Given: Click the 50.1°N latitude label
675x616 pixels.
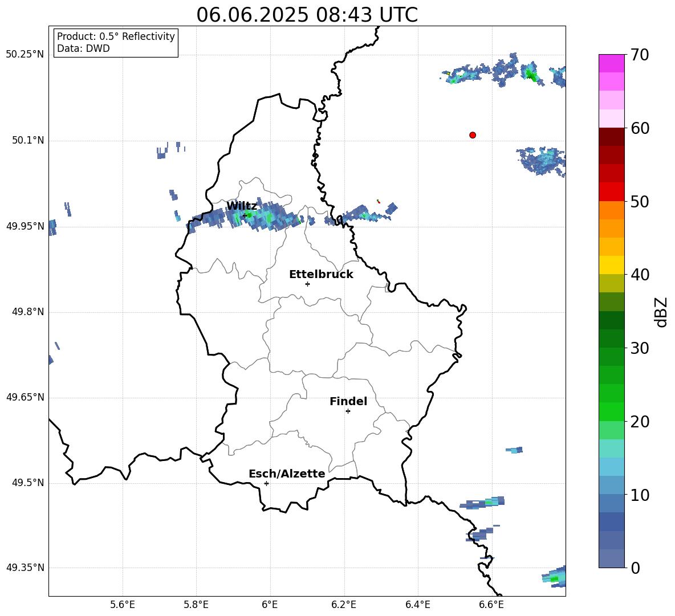Looking at the screenshot, I should coord(28,141).
